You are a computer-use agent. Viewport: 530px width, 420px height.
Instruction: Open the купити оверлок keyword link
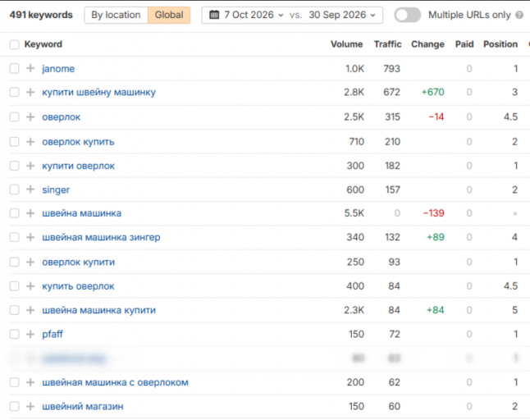tap(79, 166)
